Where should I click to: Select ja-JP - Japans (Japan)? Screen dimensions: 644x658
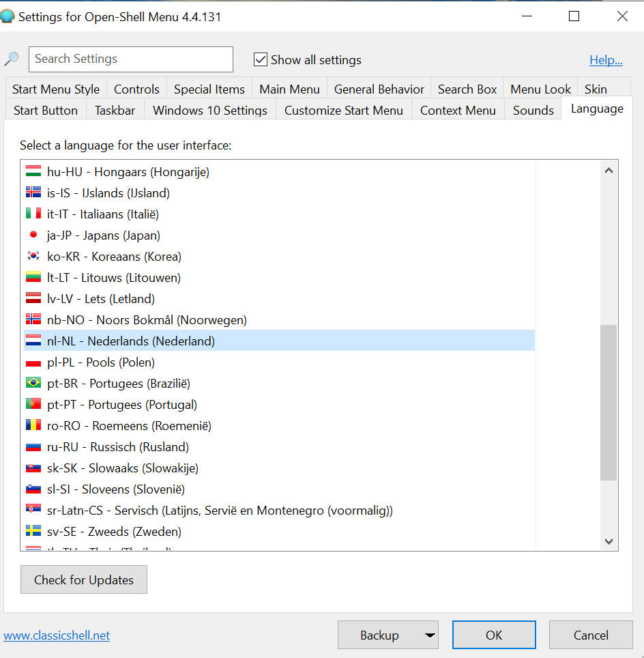click(280, 235)
